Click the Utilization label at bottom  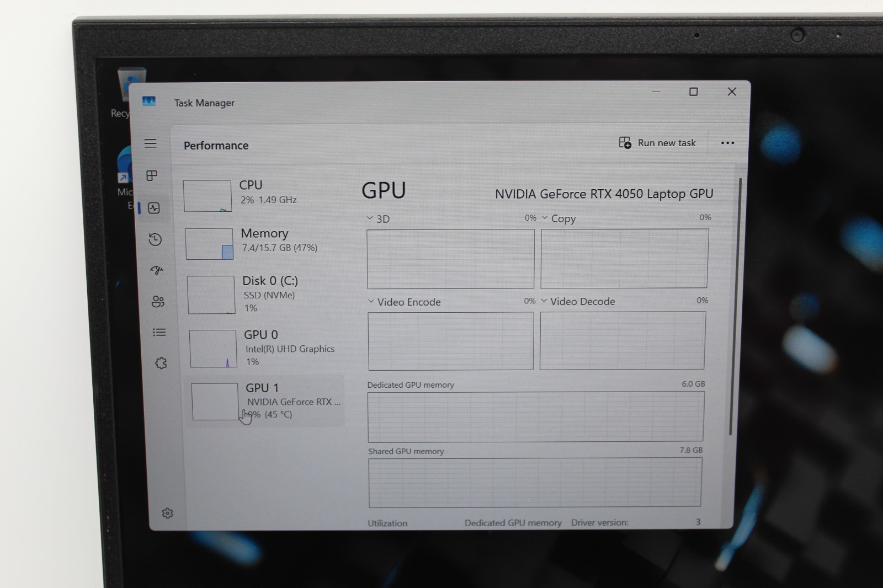(x=387, y=523)
